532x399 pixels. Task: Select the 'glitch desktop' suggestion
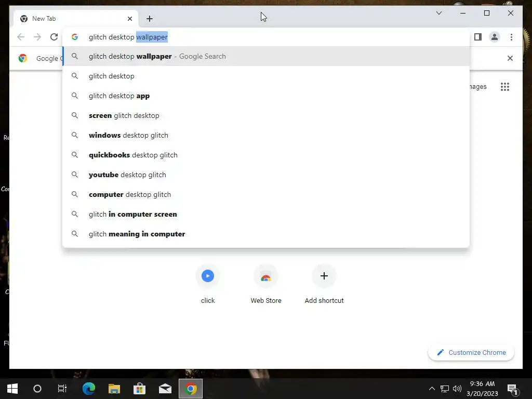[267, 76]
